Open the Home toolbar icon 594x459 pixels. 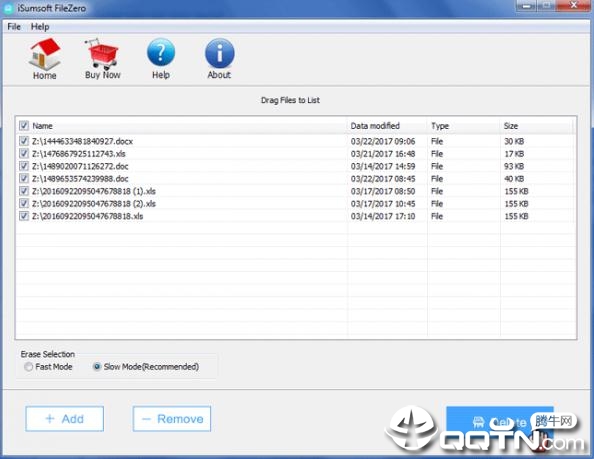pyautogui.click(x=45, y=59)
